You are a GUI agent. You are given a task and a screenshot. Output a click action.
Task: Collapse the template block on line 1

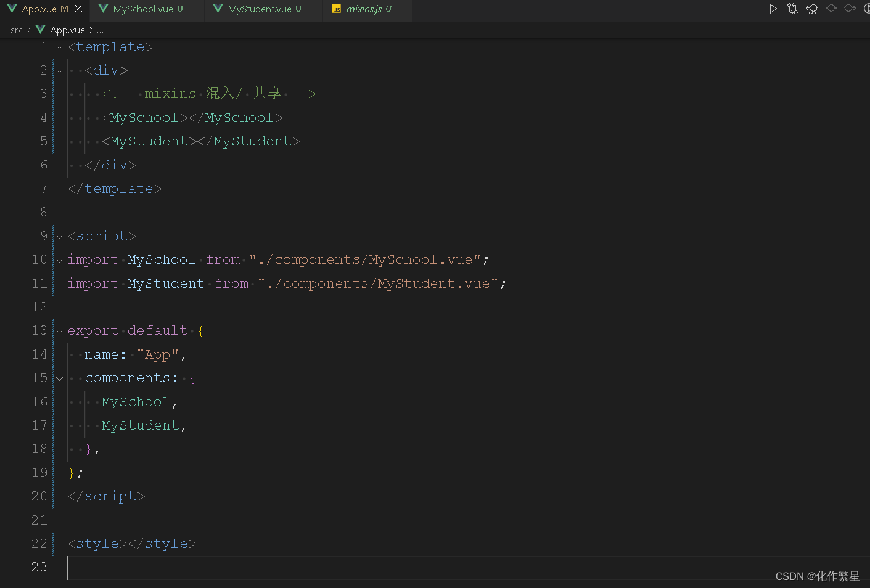pyautogui.click(x=59, y=47)
